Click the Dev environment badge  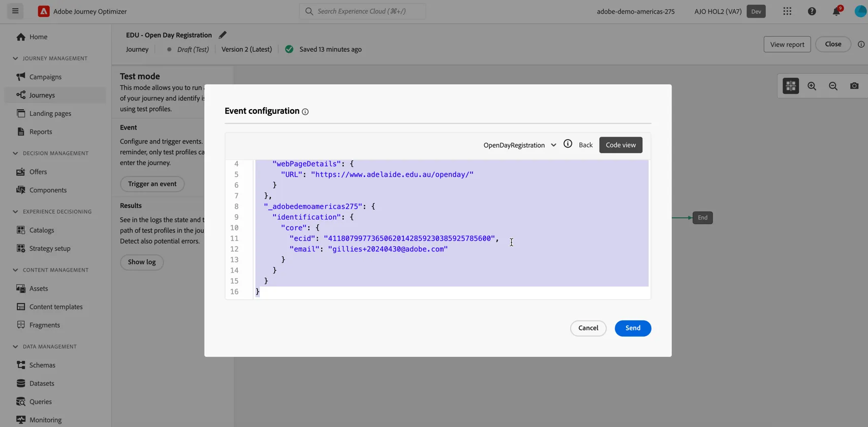756,11
